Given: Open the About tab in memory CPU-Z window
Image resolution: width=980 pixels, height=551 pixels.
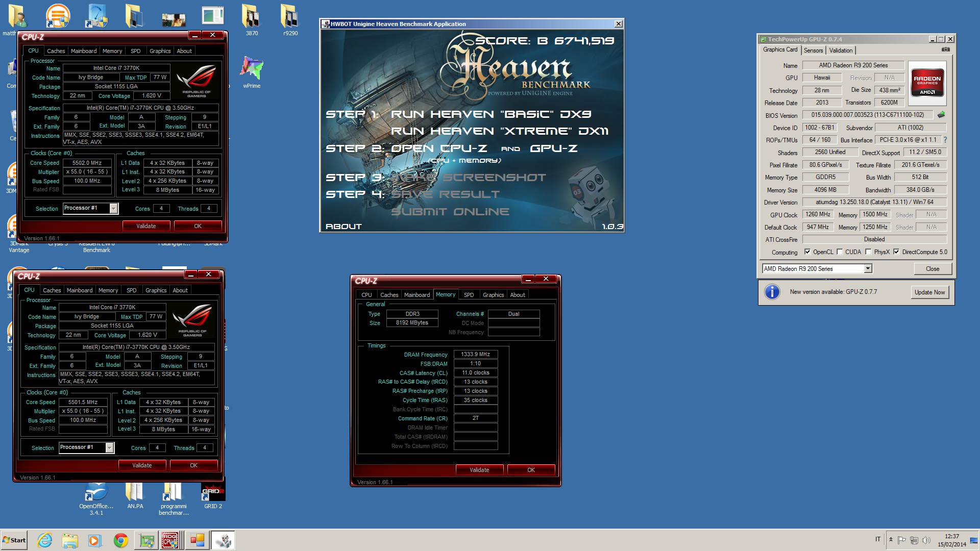Looking at the screenshot, I should (x=517, y=295).
